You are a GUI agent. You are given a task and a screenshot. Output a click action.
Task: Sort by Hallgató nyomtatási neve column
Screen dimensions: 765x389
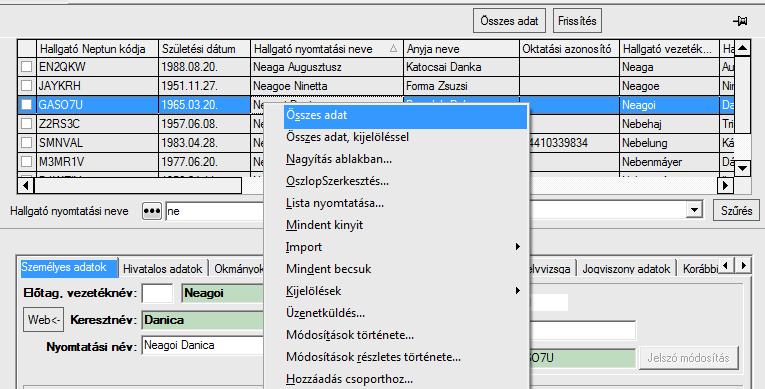click(x=327, y=49)
